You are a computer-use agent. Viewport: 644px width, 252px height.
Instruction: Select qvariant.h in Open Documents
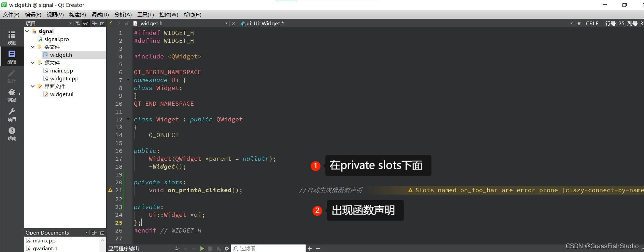point(45,248)
